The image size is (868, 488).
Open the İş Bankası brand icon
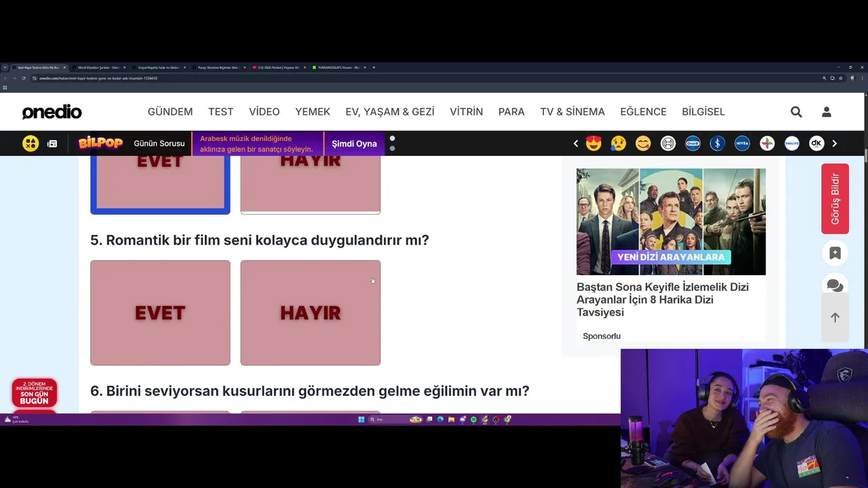717,143
